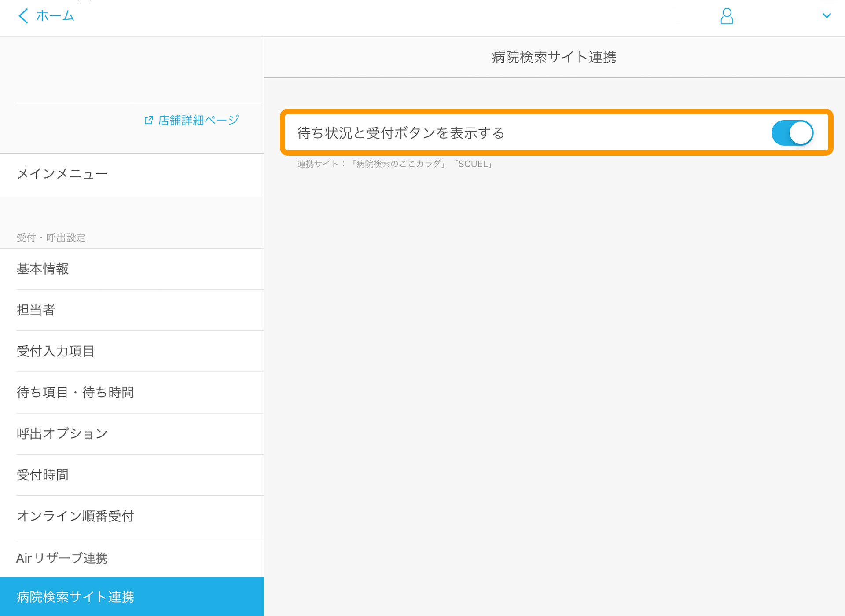Select the 病院検索サイト連携 menu item
The height and width of the screenshot is (616, 845).
point(76,597)
